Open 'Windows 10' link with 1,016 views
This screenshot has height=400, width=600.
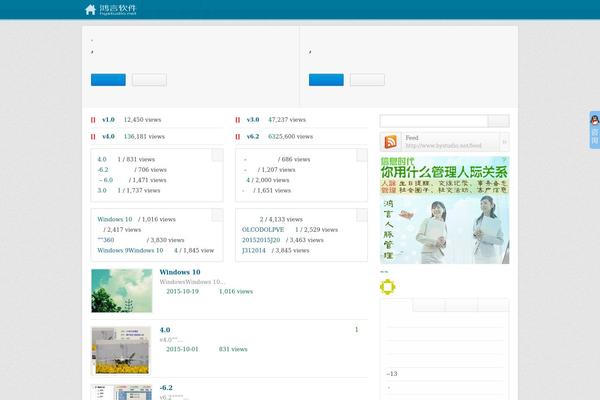click(115, 219)
